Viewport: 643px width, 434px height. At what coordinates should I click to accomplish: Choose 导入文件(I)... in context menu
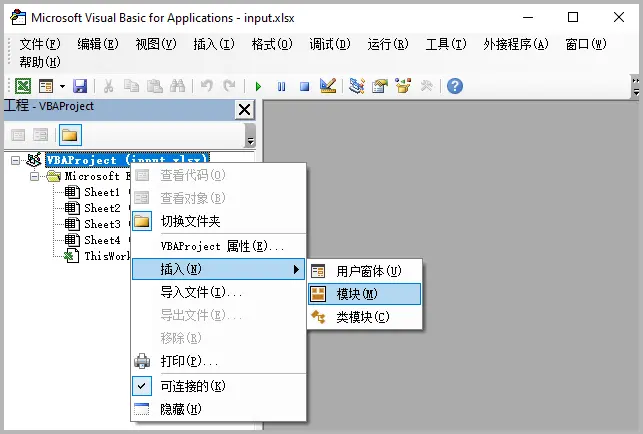tap(219, 292)
